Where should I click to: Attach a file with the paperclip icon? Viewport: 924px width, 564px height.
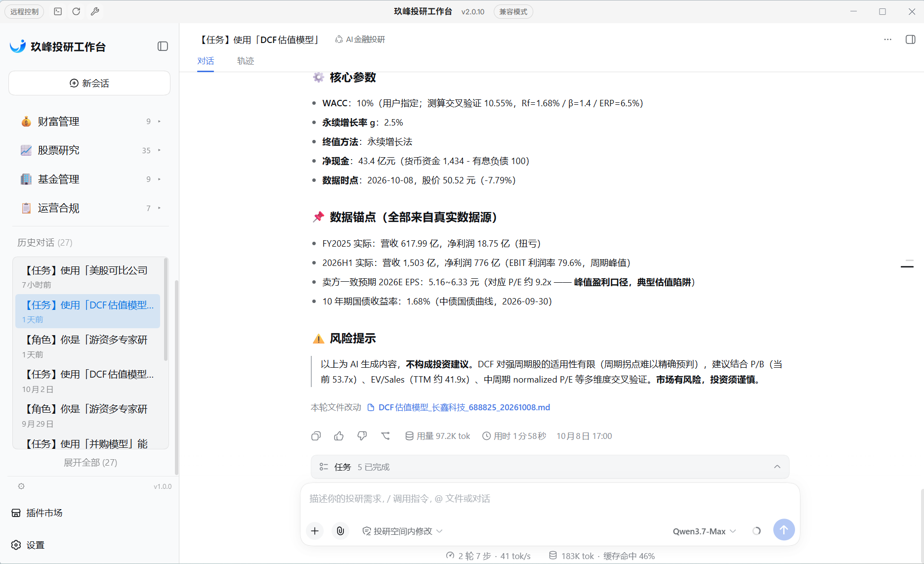tap(340, 531)
